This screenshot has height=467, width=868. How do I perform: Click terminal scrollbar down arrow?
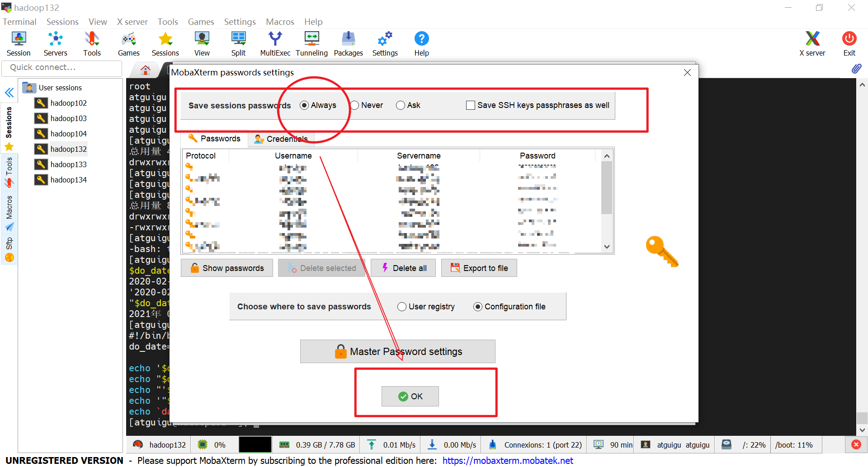(x=862, y=430)
